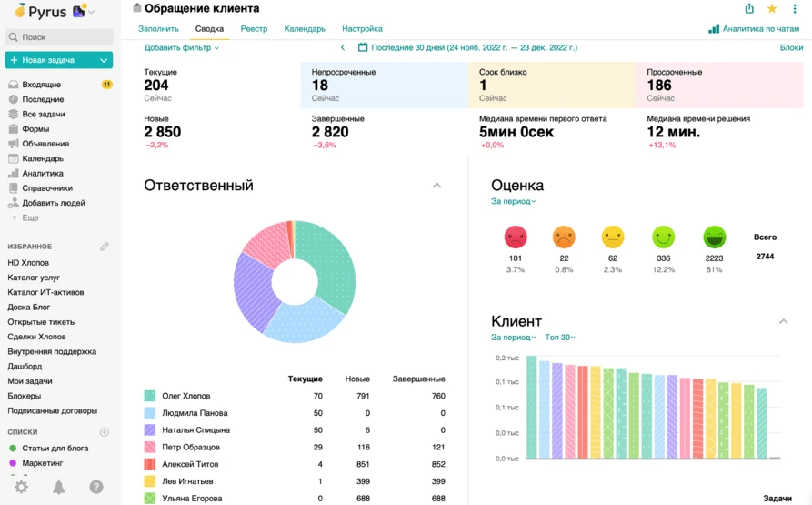The image size is (812, 505).
Task: Switch to the Календарь tab
Action: [x=305, y=29]
